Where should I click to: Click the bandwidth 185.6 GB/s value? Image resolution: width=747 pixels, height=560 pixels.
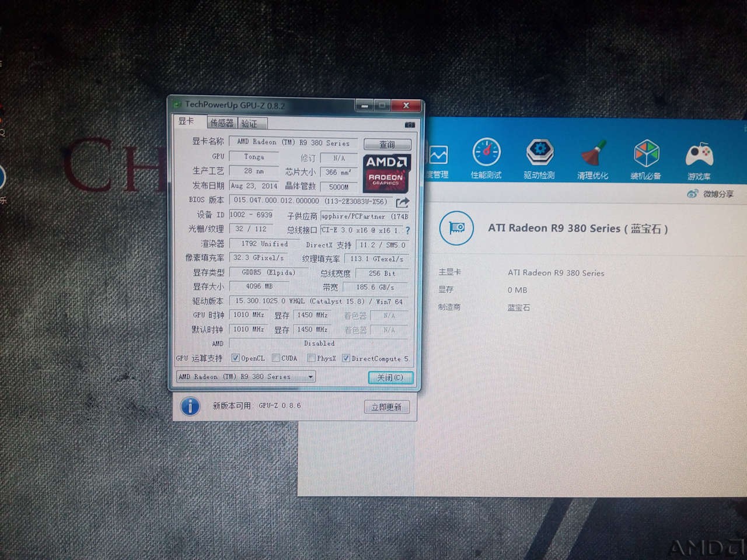tap(376, 287)
